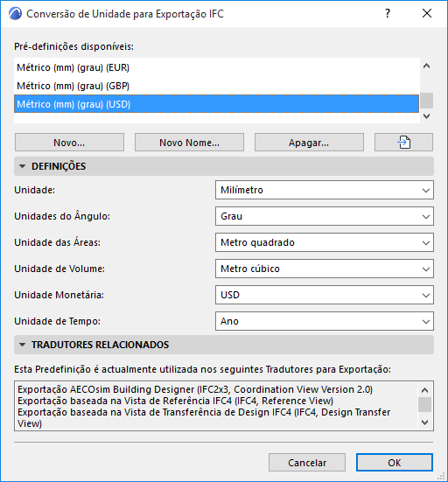Open the Unidade Monetária dropdown showing USD
This screenshot has width=448, height=482.
(x=325, y=295)
